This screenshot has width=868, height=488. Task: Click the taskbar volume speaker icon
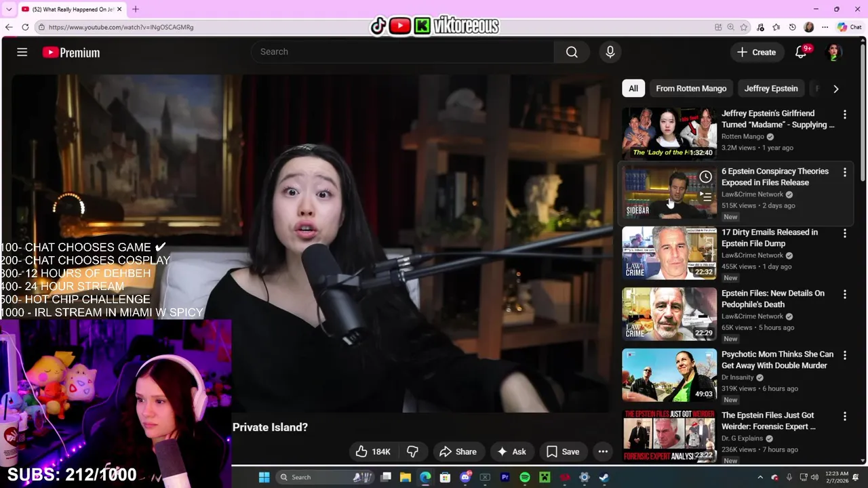pyautogui.click(x=815, y=477)
